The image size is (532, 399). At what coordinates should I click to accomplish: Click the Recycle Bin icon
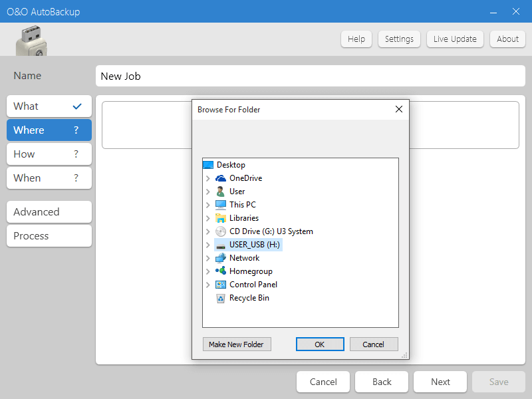point(221,298)
